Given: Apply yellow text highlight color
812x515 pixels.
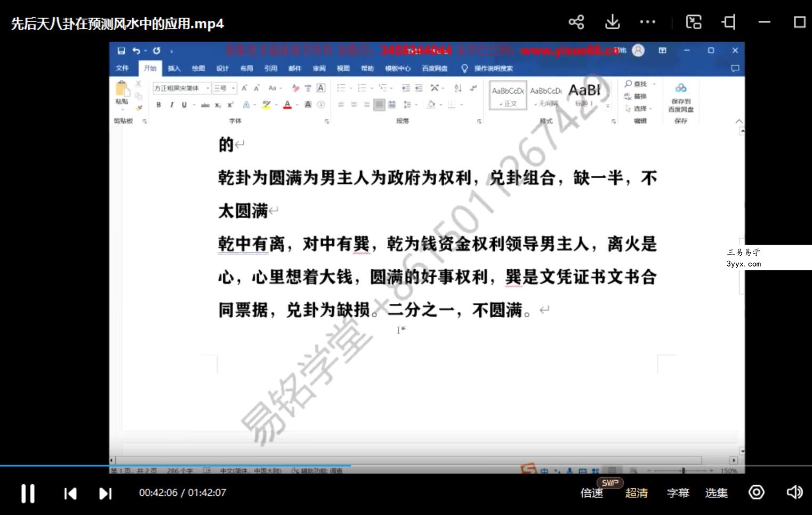Looking at the screenshot, I should pyautogui.click(x=266, y=105).
